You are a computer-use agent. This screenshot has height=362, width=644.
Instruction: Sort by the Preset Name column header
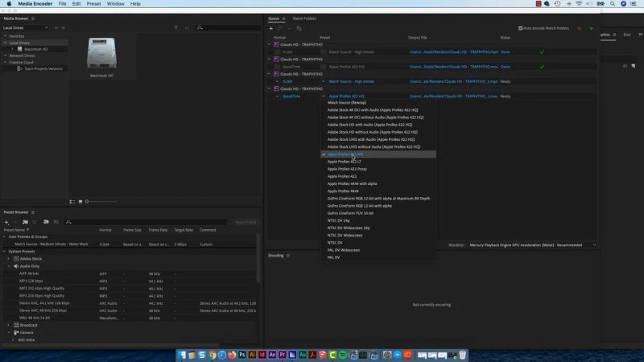coord(14,230)
